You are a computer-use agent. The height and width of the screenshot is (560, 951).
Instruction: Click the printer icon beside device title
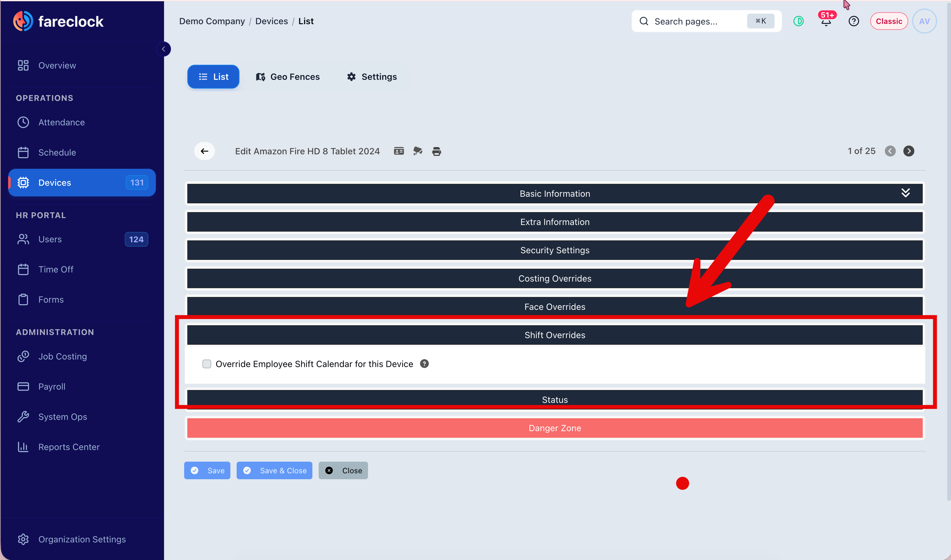pos(437,151)
